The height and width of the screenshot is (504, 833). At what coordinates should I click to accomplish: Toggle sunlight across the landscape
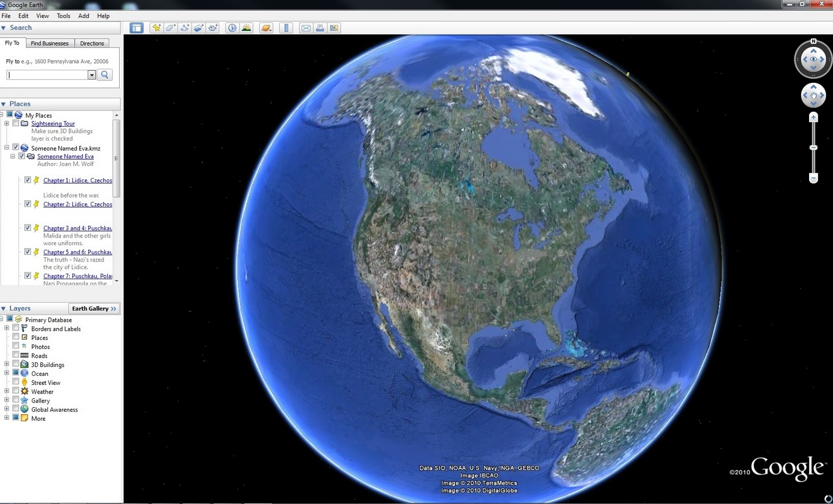(x=246, y=28)
